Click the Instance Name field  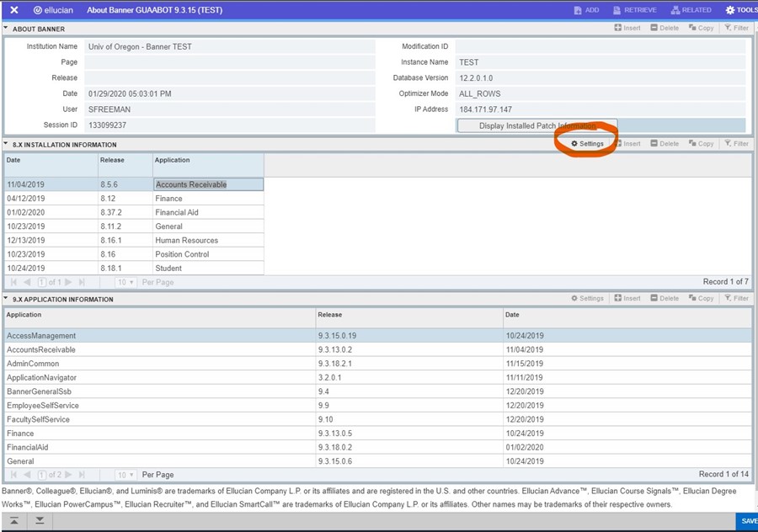(x=601, y=62)
